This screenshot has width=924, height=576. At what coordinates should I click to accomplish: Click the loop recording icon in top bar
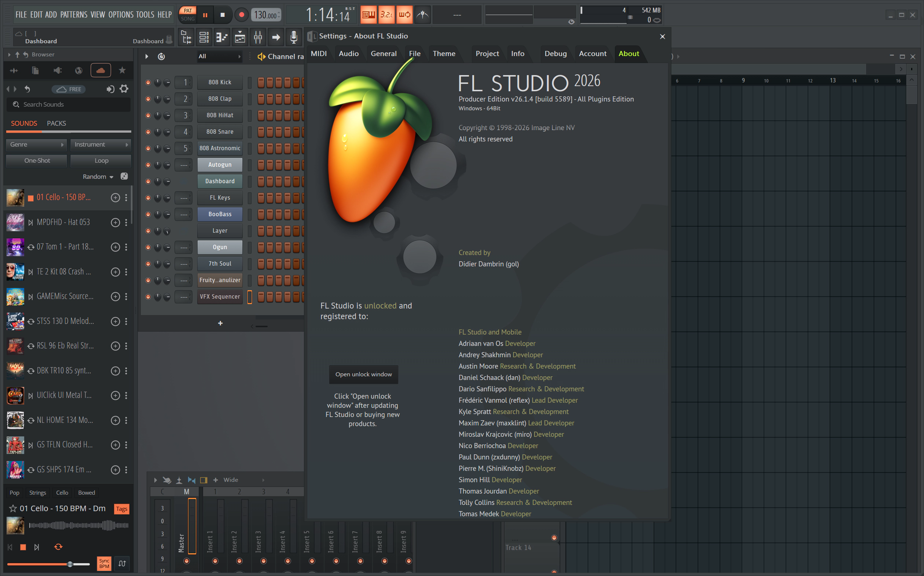(404, 15)
